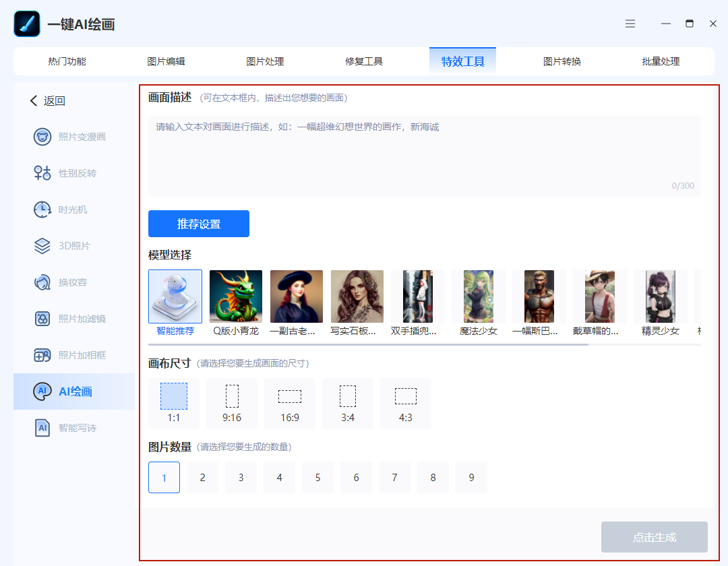Set image quantity to 4

280,477
